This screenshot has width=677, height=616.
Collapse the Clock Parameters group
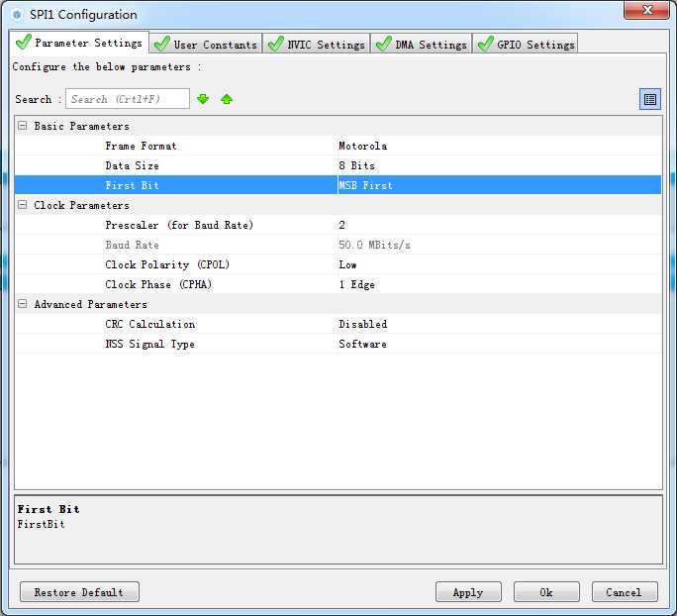pyautogui.click(x=23, y=205)
